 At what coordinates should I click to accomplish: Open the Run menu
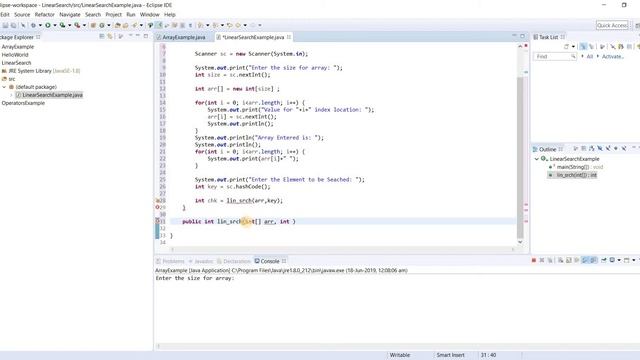[x=131, y=14]
